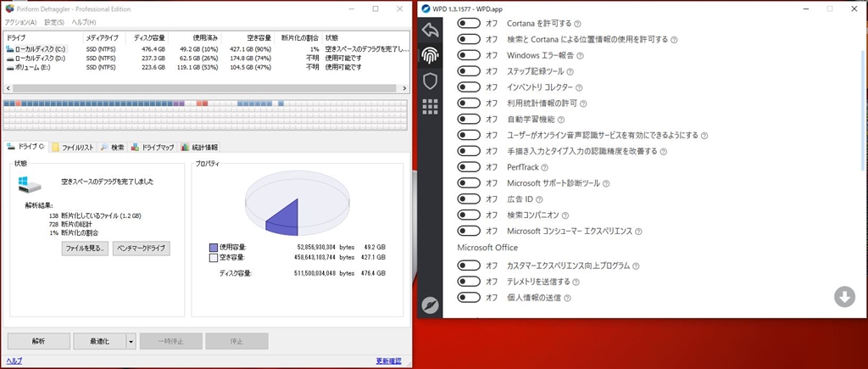Click the ファイルを見る... button
The height and width of the screenshot is (369, 868).
(x=85, y=249)
